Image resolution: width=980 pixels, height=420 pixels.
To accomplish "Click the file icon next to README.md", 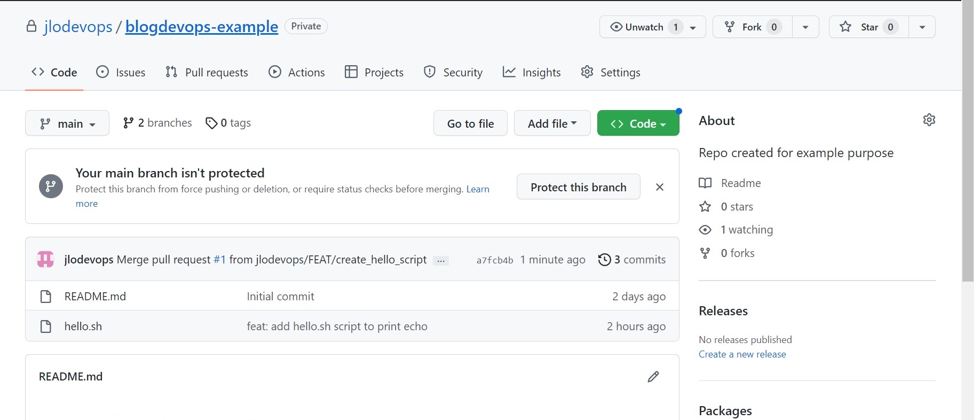I will (46, 297).
